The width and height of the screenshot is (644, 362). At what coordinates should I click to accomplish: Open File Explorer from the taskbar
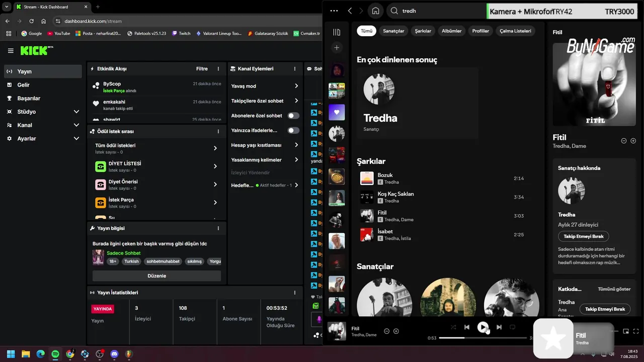(x=26, y=354)
